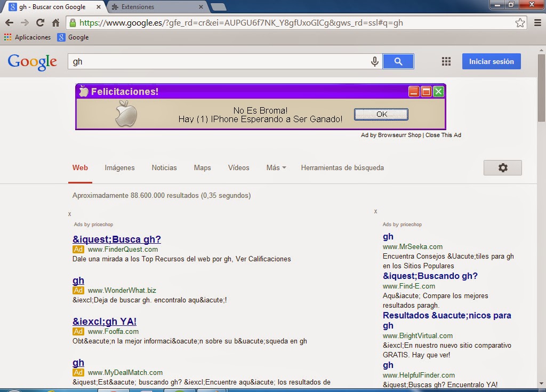Click the maximize icon on Felicitaciones ad

[426, 92]
